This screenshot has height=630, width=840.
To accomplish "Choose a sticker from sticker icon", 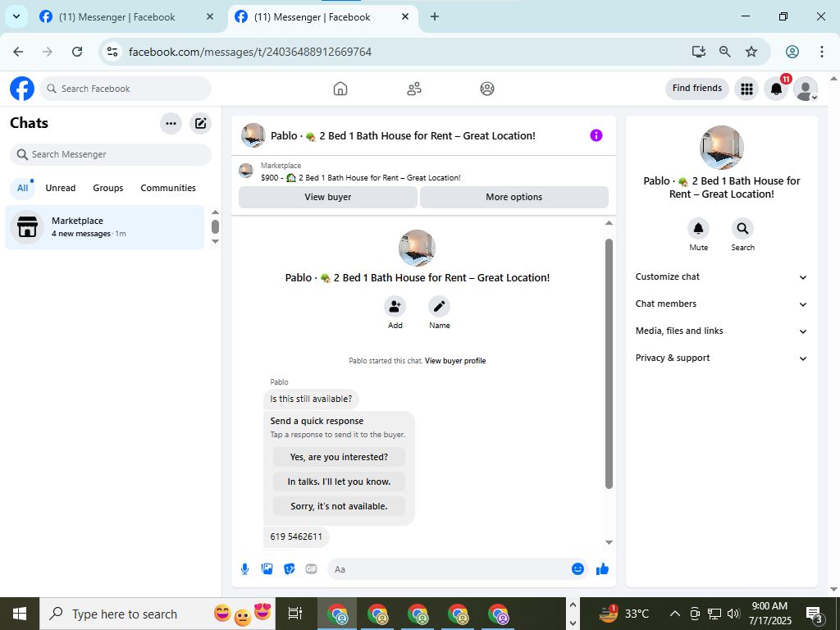I will 290,569.
